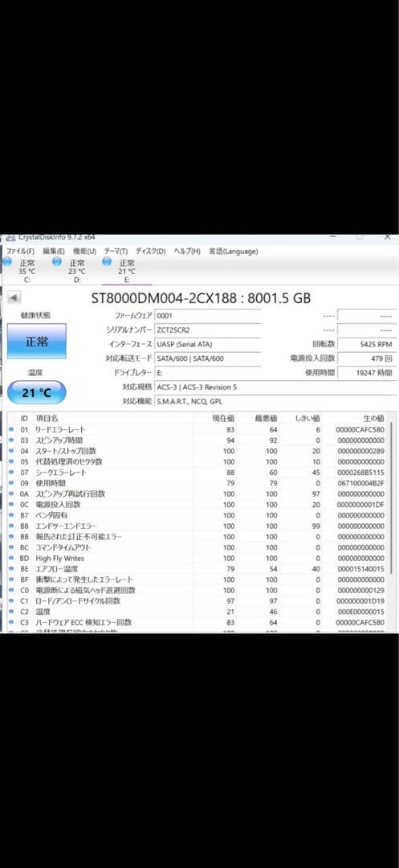Open the 編集(E) menu

point(54,252)
